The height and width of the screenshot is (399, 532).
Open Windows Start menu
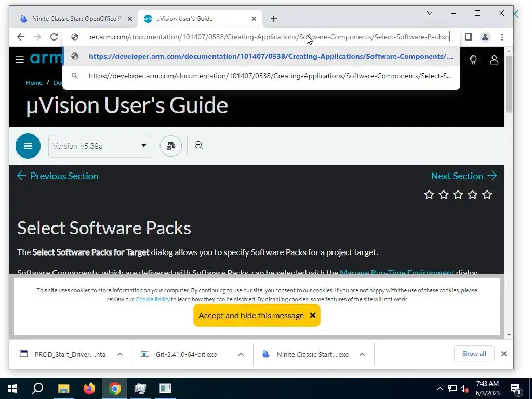(x=12, y=389)
